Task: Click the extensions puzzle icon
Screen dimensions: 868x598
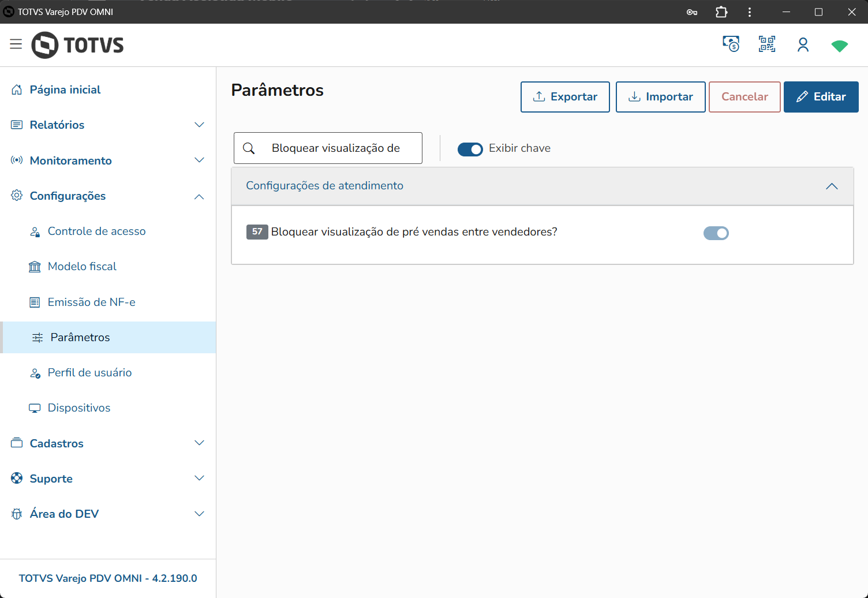Action: 721,12
